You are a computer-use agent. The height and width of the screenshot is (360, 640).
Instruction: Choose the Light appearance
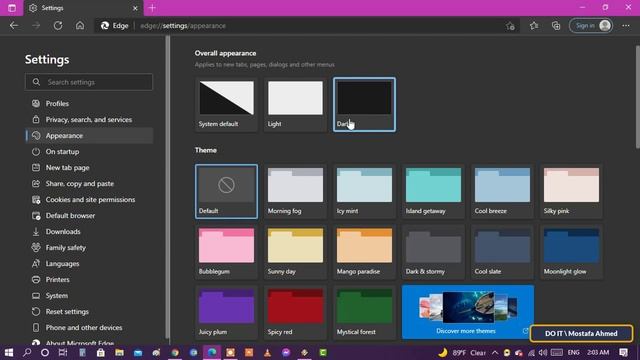tap(296, 104)
